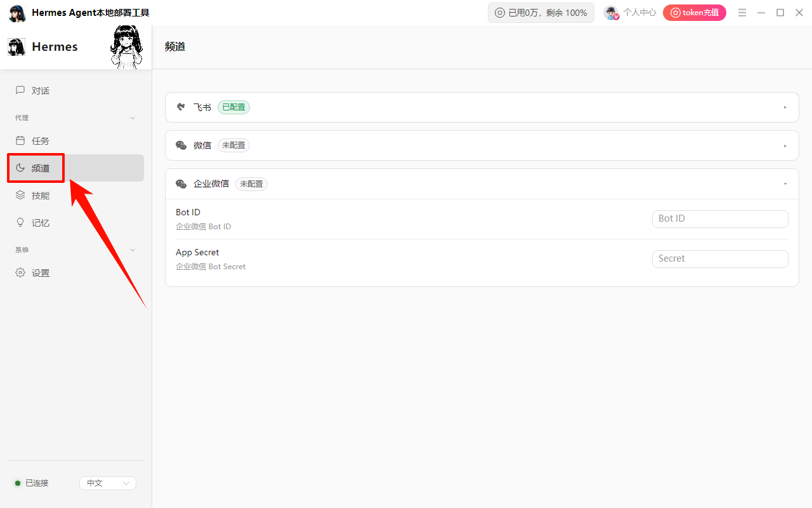
Task: Click the 已配置 badge on 飞书
Action: coord(233,107)
